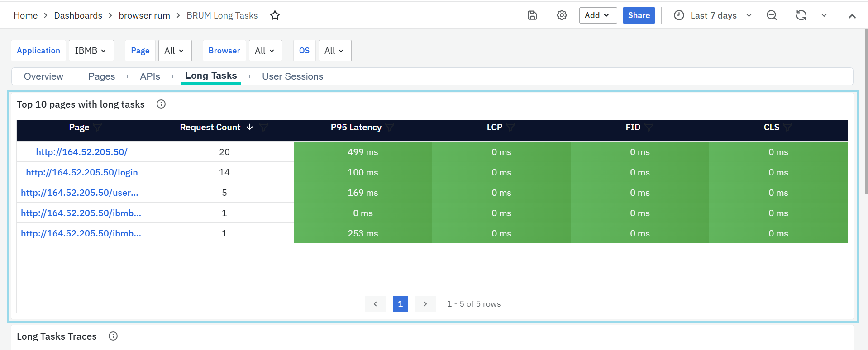The height and width of the screenshot is (350, 868).
Task: Filter the LCP column using funnel icon
Action: click(511, 128)
